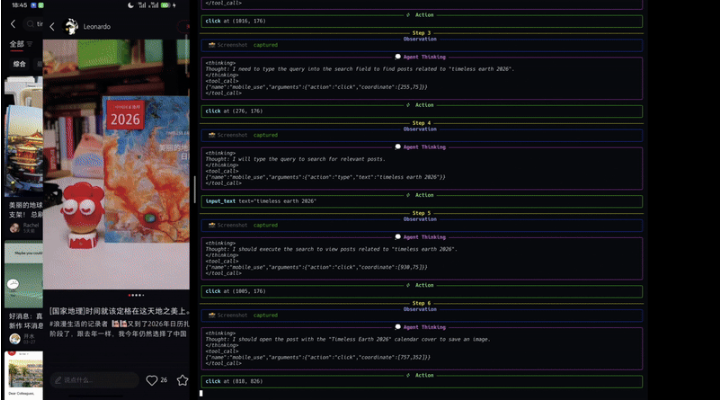This screenshot has width=721, height=401.
Task: Select the Step 6 header in the log
Action: point(421,304)
